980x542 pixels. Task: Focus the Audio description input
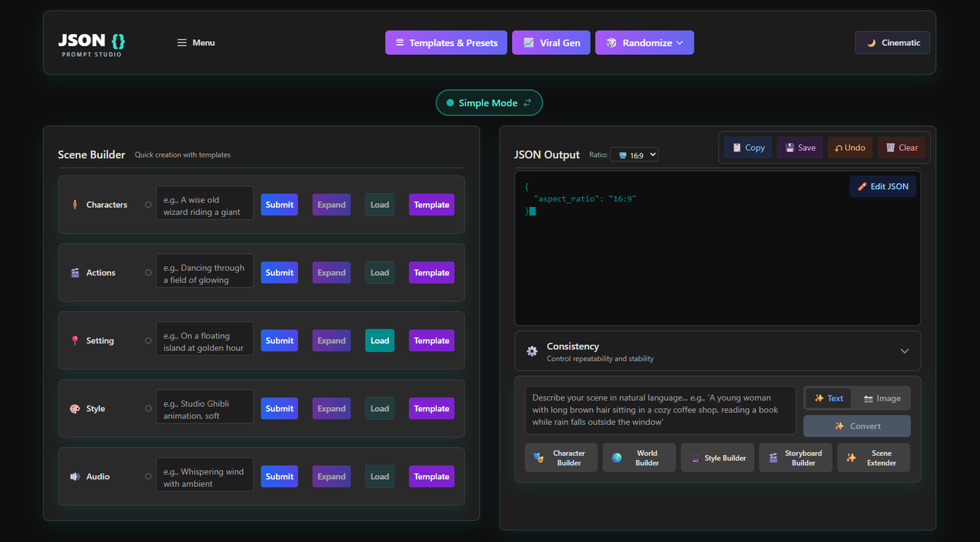click(205, 475)
